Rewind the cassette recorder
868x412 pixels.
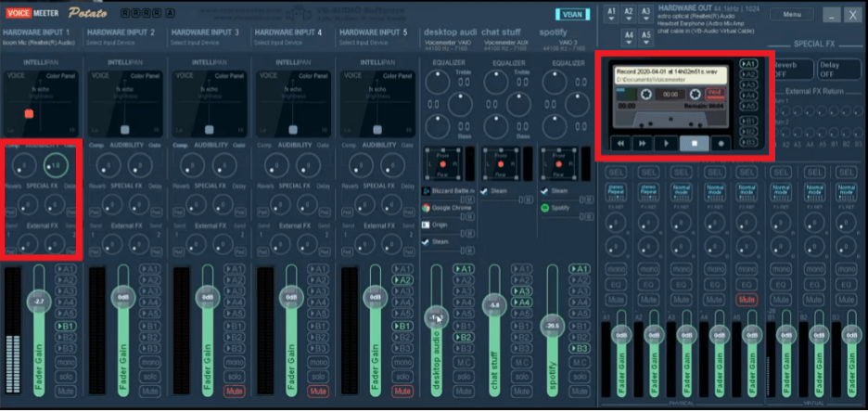[620, 144]
